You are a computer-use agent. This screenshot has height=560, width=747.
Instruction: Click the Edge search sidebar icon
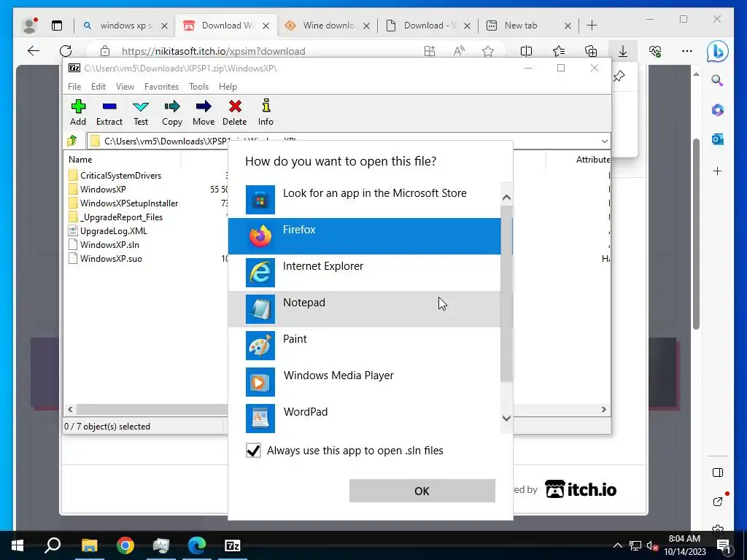coord(718,80)
